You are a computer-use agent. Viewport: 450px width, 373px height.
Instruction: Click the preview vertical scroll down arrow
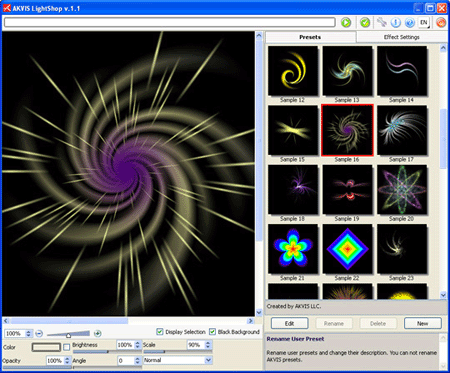(x=259, y=312)
